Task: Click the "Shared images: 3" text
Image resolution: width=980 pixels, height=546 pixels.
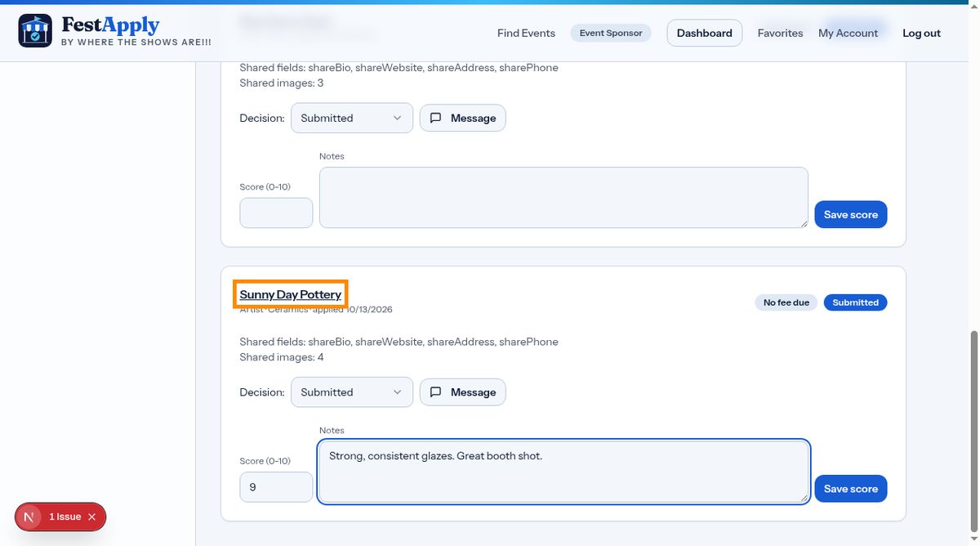Action: (x=282, y=83)
